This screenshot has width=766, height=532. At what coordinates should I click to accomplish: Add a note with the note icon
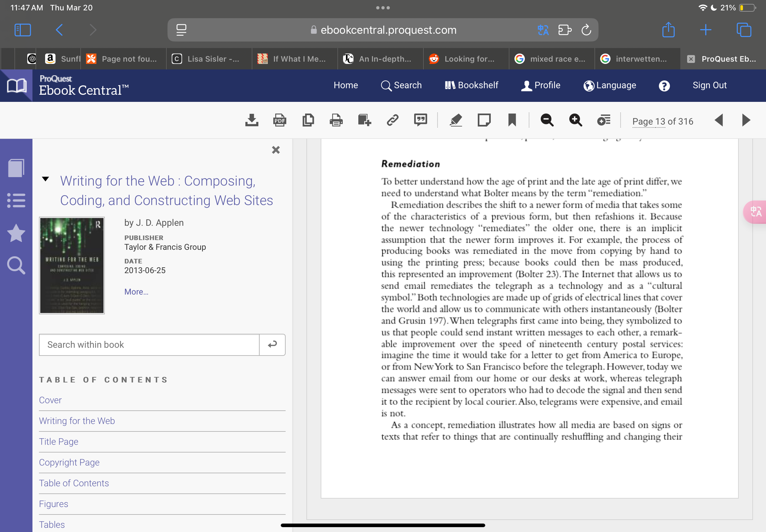point(484,120)
